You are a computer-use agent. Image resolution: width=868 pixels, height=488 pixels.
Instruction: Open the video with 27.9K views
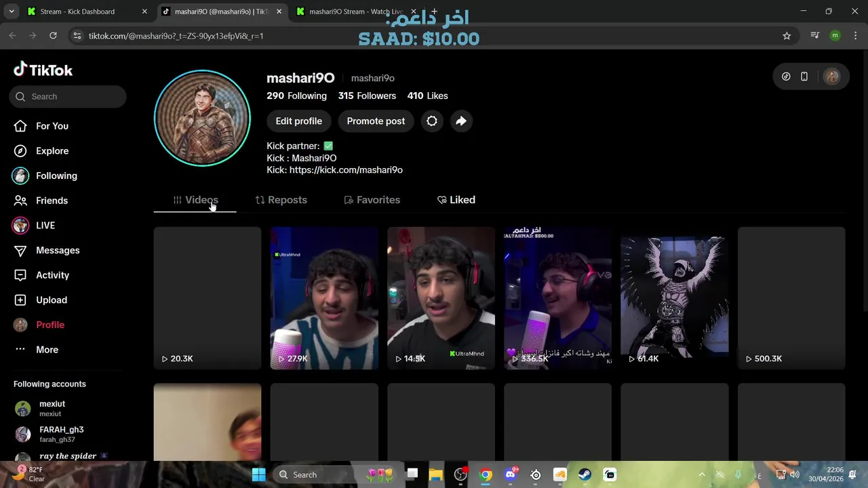[324, 298]
